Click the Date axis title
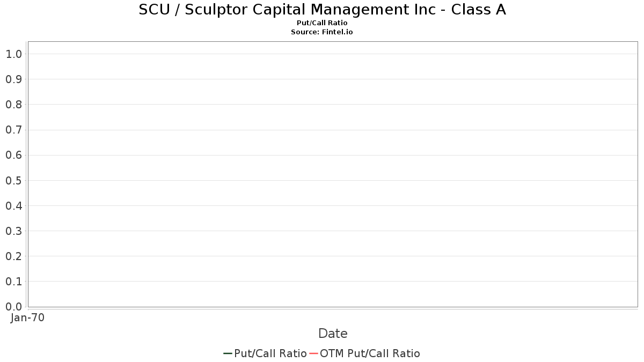This screenshot has height=362, width=644. [x=333, y=334]
